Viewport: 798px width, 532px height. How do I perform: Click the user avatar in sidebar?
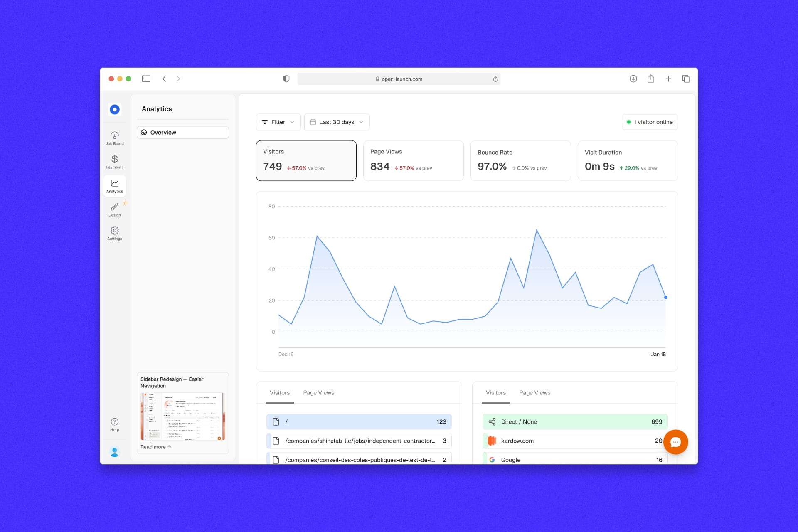(x=115, y=451)
